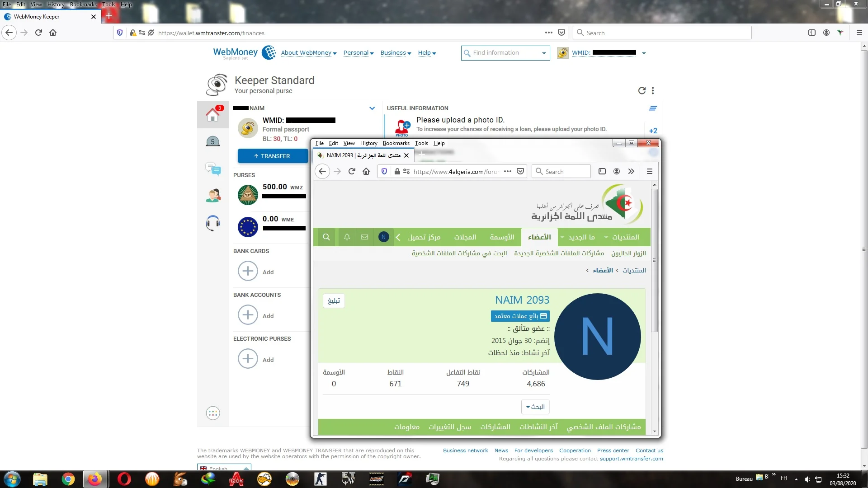Open forum notifications bell icon
The image size is (868, 488).
coord(347,237)
